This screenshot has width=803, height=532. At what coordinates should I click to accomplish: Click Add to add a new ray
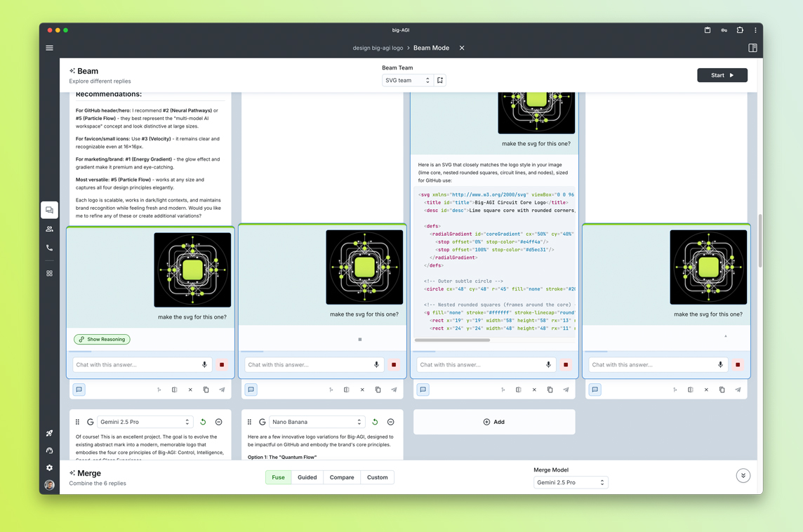click(494, 422)
